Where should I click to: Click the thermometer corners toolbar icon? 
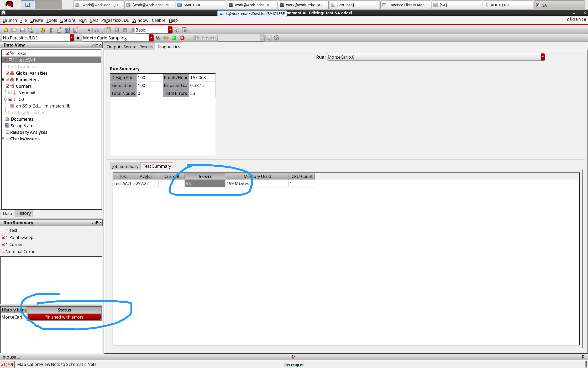(51, 30)
